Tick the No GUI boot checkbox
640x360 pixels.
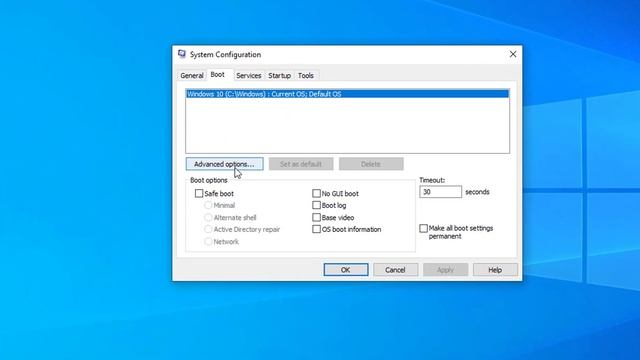pos(316,193)
